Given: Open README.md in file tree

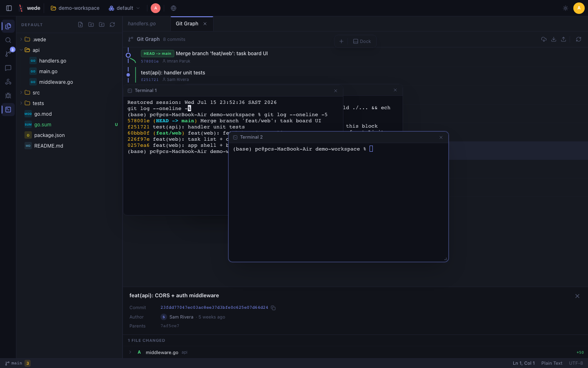Looking at the screenshot, I should pyautogui.click(x=69, y=146).
